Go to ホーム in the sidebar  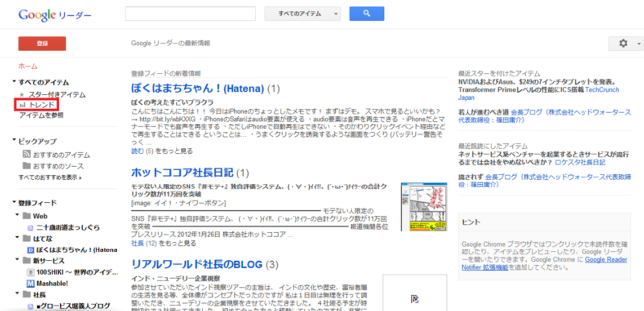[x=28, y=66]
